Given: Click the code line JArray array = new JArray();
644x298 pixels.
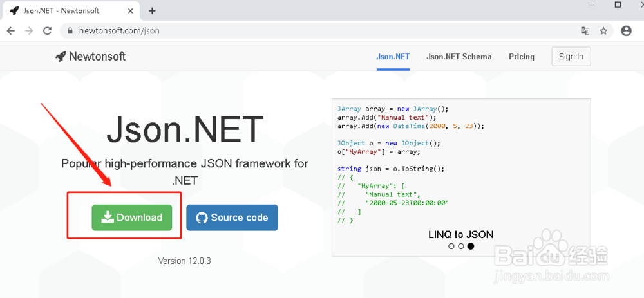Looking at the screenshot, I should [393, 109].
